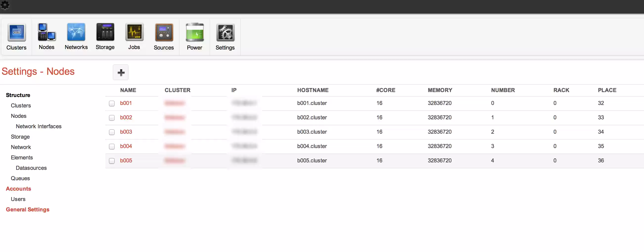Open the Clusters toolbar icon
This screenshot has height=252, width=644.
(x=17, y=37)
